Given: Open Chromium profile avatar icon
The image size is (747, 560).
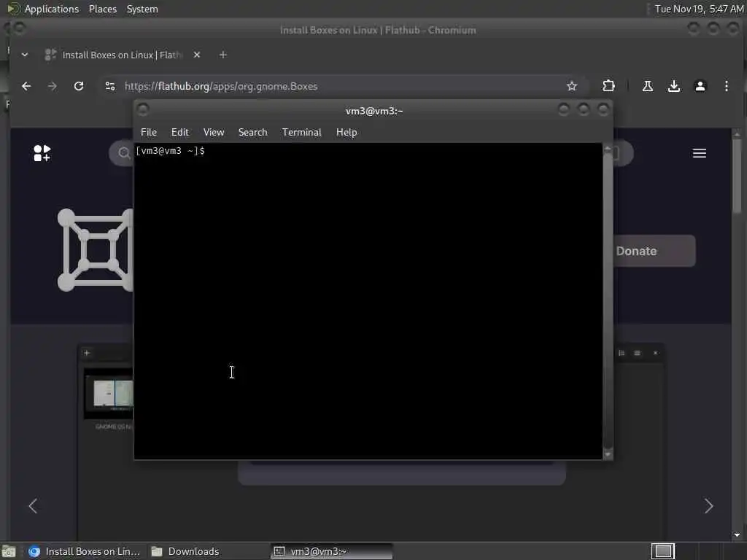Looking at the screenshot, I should tap(700, 86).
